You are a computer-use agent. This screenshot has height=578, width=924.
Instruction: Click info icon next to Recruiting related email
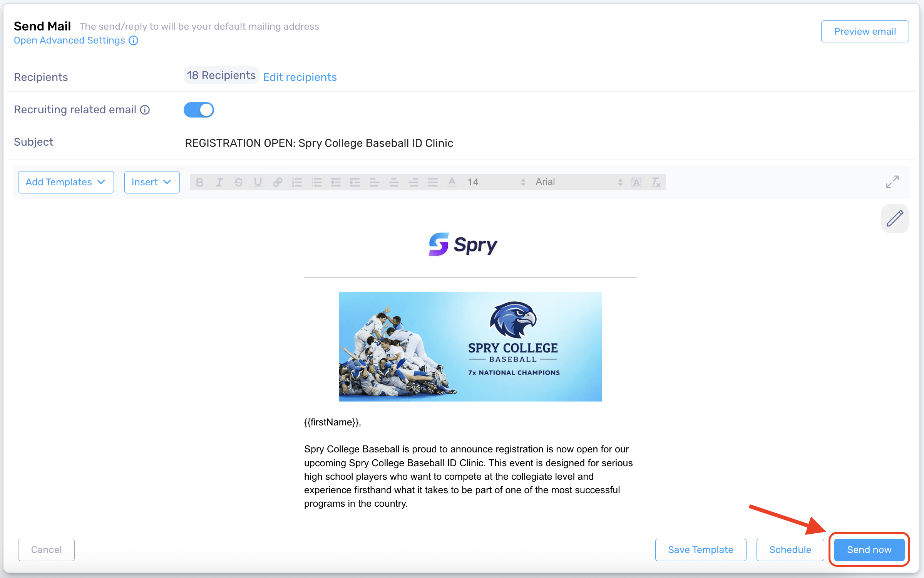[145, 110]
